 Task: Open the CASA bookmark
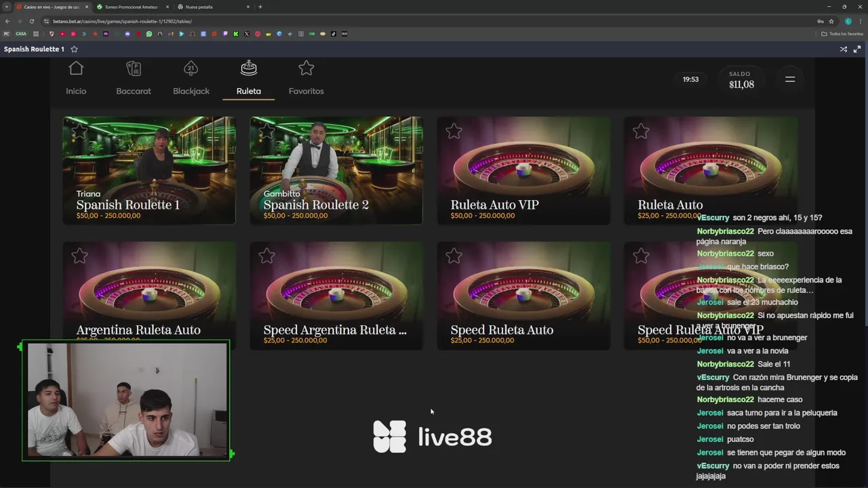[21, 34]
